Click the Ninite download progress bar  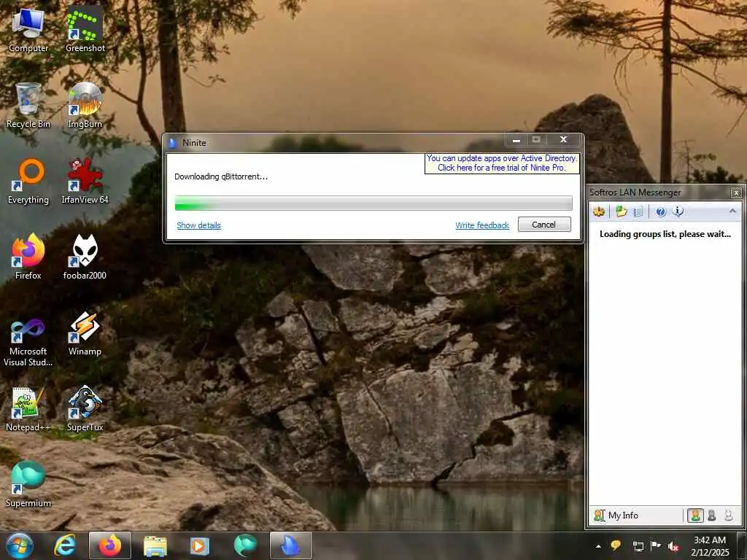pyautogui.click(x=373, y=203)
